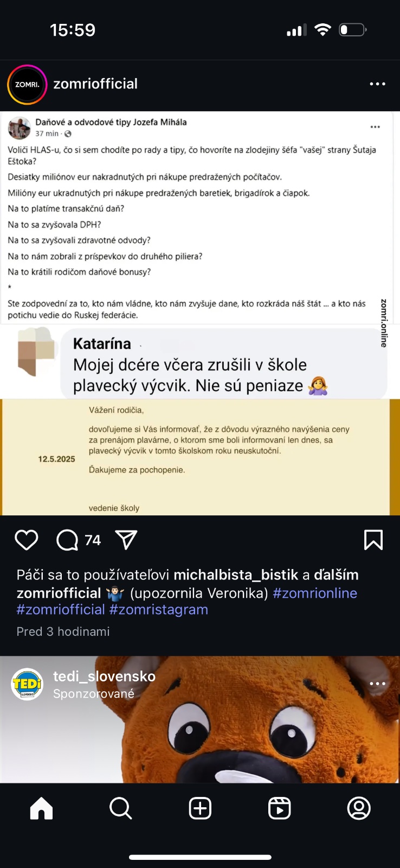Open tedi_slovensko ad options menu
The height and width of the screenshot is (868, 400).
[377, 684]
